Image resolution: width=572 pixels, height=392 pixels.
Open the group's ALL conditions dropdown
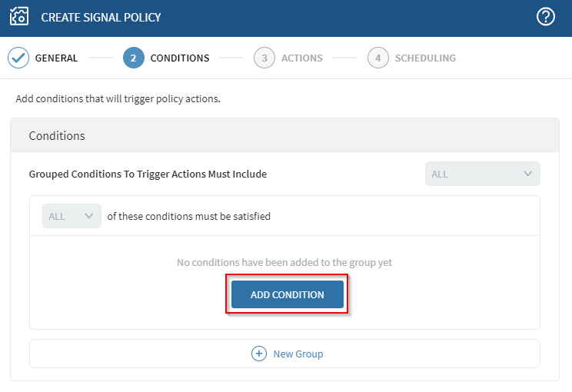[71, 216]
